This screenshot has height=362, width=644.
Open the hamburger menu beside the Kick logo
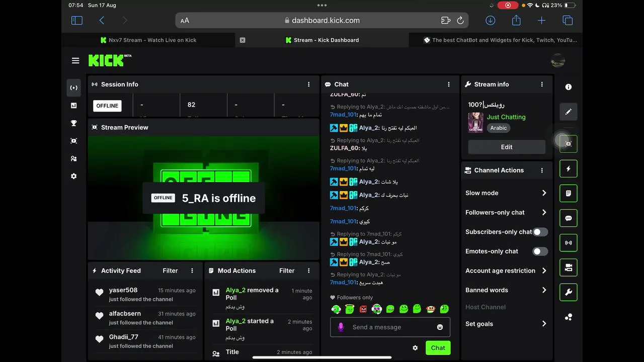(x=75, y=61)
